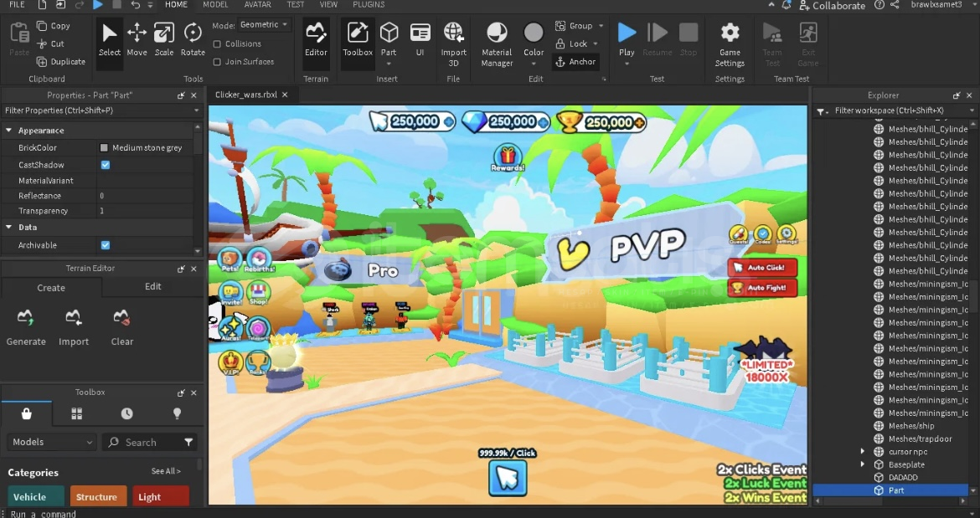
Task: Choose the Structure category button
Action: [x=98, y=497]
